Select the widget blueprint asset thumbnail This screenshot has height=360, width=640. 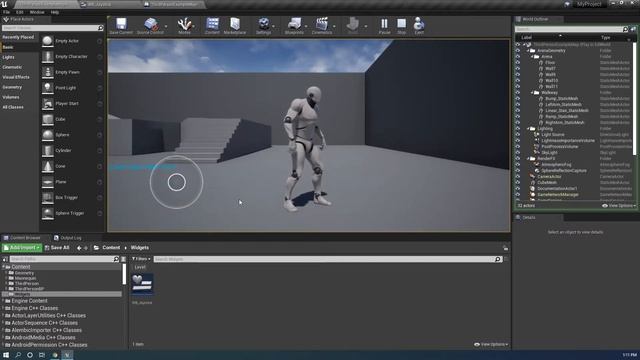click(142, 284)
